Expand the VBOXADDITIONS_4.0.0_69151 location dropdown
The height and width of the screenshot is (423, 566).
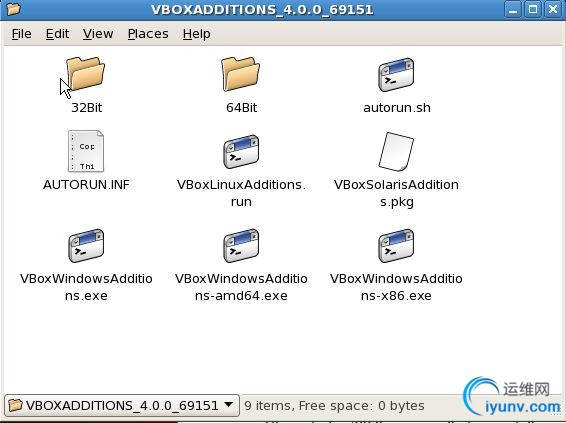click(x=122, y=405)
